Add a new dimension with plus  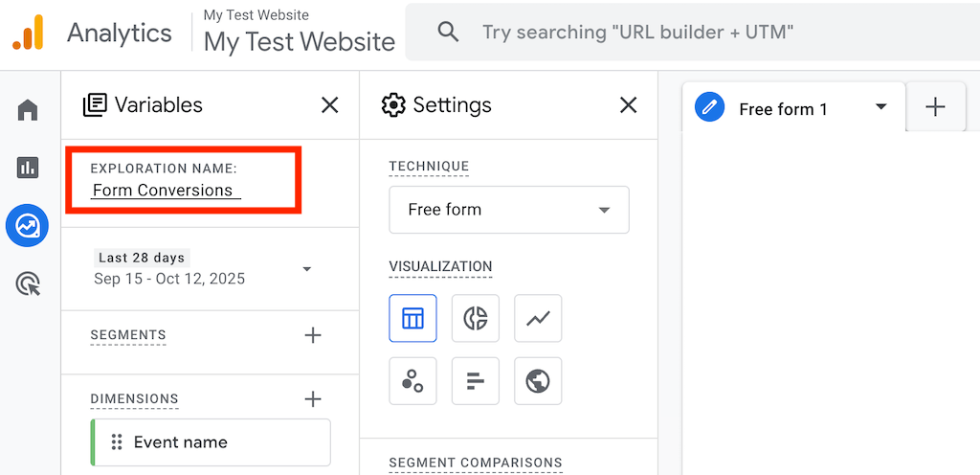[x=312, y=398]
